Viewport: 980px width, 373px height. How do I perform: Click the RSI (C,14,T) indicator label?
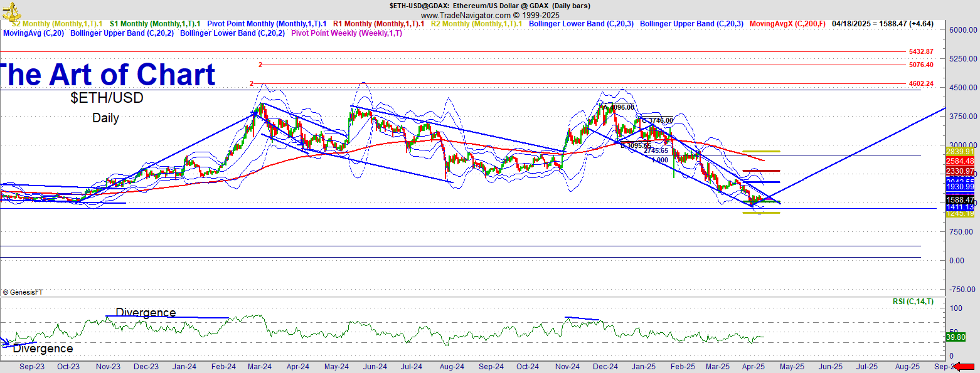coord(912,302)
